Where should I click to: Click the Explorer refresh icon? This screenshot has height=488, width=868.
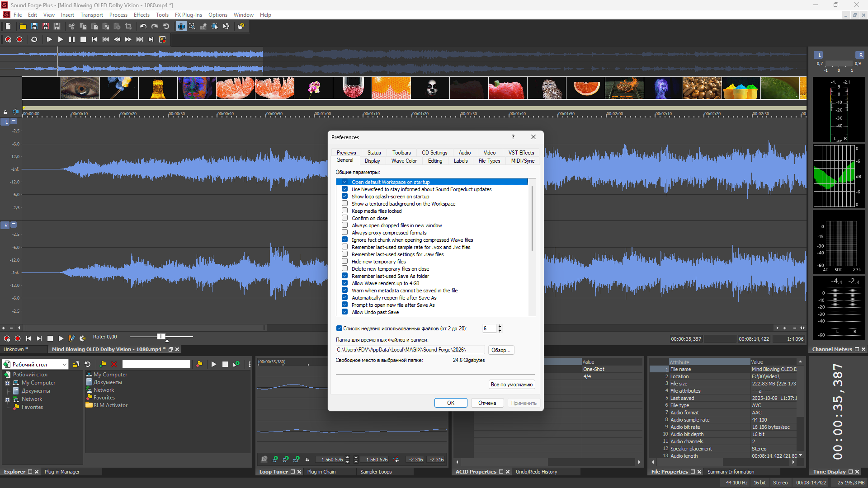(x=88, y=364)
